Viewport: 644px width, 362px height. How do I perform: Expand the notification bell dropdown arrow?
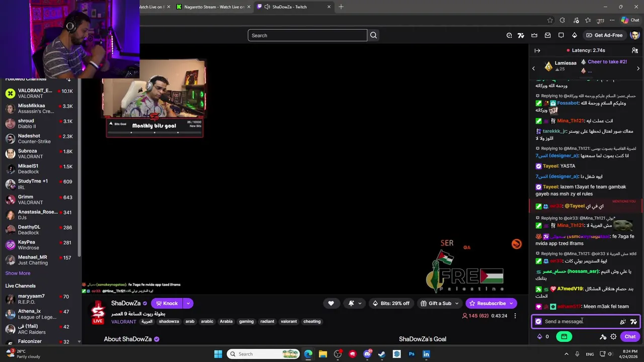click(x=361, y=303)
